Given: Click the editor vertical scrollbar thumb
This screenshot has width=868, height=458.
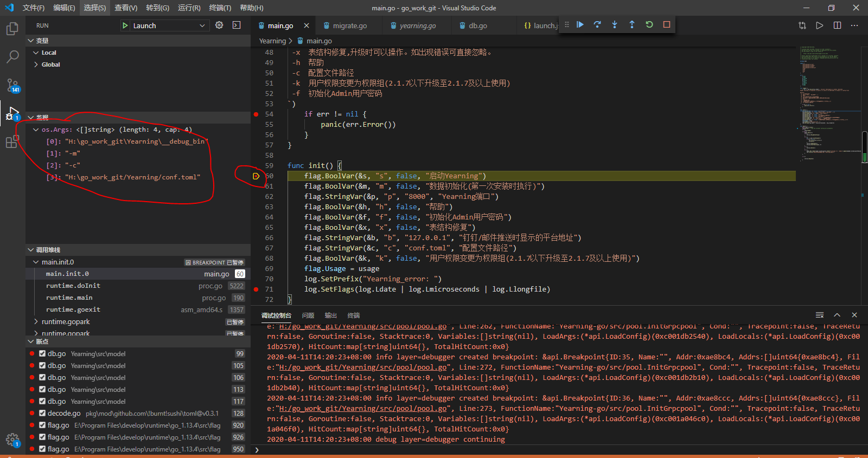Looking at the screenshot, I should pyautogui.click(x=865, y=147).
